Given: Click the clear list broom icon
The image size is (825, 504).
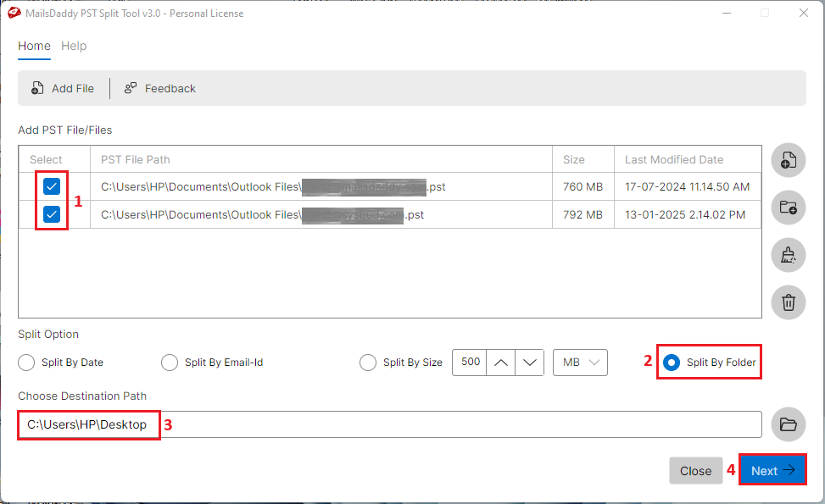Looking at the screenshot, I should point(789,255).
